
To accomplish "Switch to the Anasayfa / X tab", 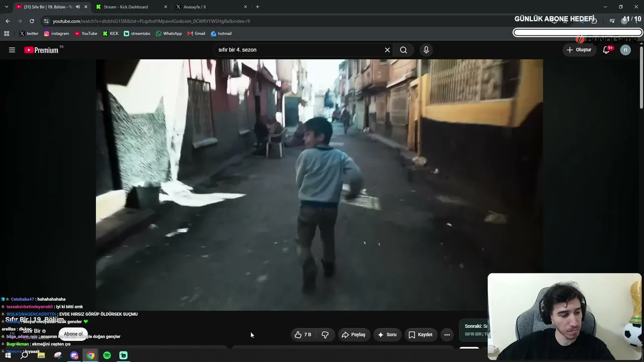I will [195, 7].
